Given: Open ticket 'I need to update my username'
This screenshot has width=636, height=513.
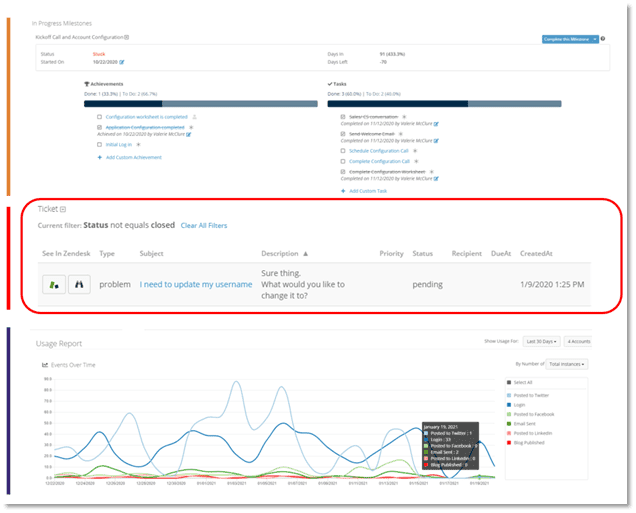Looking at the screenshot, I should coord(195,285).
